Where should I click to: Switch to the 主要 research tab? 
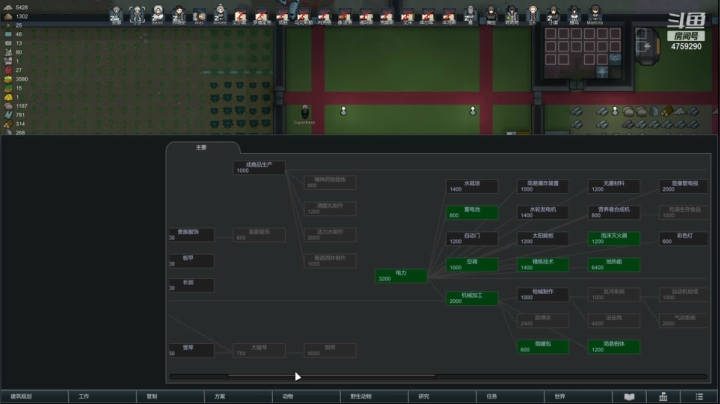pos(202,147)
